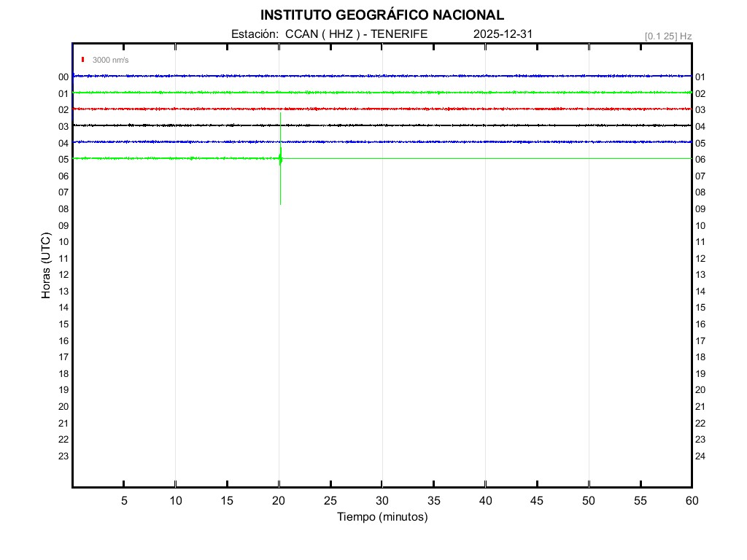Viewport: 747px width, 560px height.
Task: Click the 60 minute tick label
Action: (x=691, y=501)
